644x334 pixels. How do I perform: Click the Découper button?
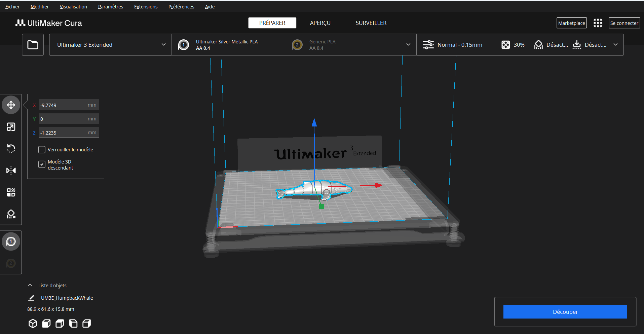point(565,312)
